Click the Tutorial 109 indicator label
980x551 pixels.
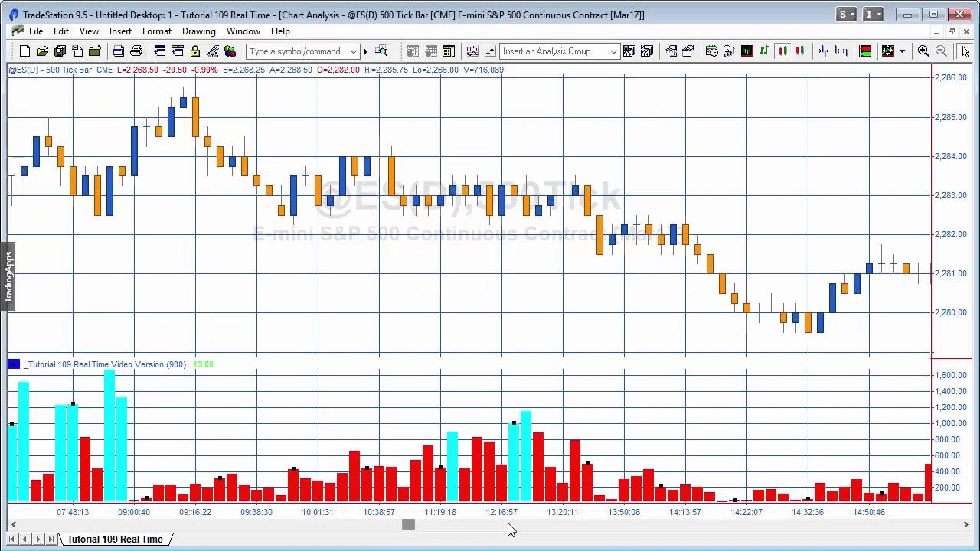106,364
